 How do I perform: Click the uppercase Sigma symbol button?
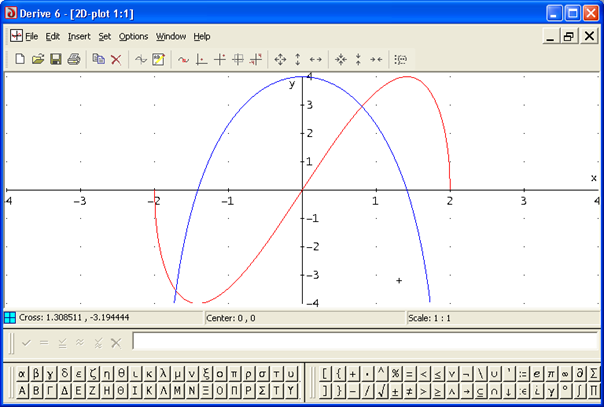tap(261, 390)
